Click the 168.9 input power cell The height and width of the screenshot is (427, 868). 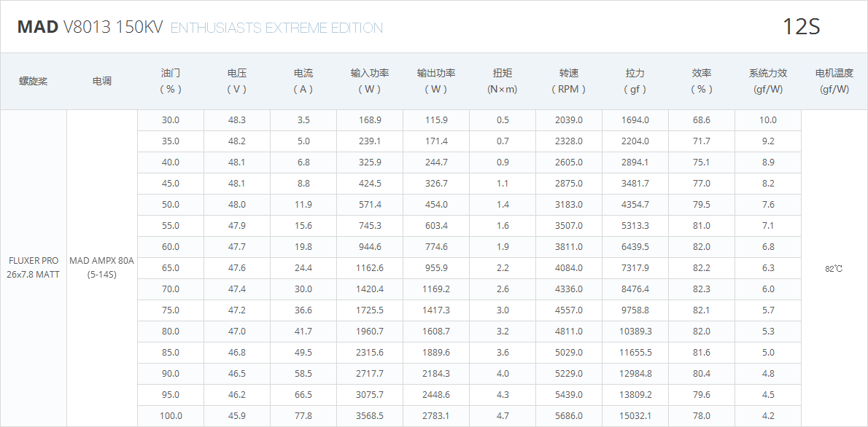370,120
